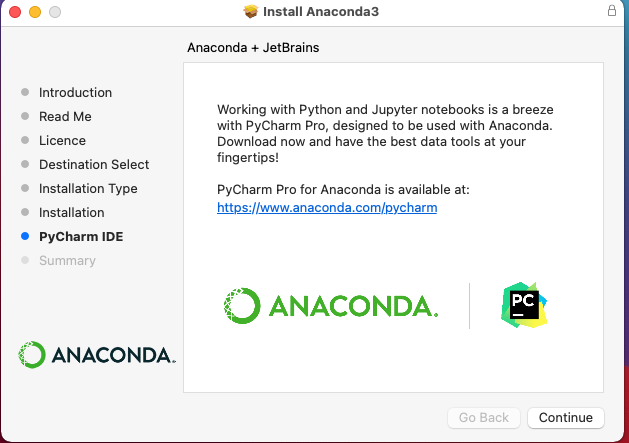Select the Licence step
Screen dimensions: 629x443
62,141
